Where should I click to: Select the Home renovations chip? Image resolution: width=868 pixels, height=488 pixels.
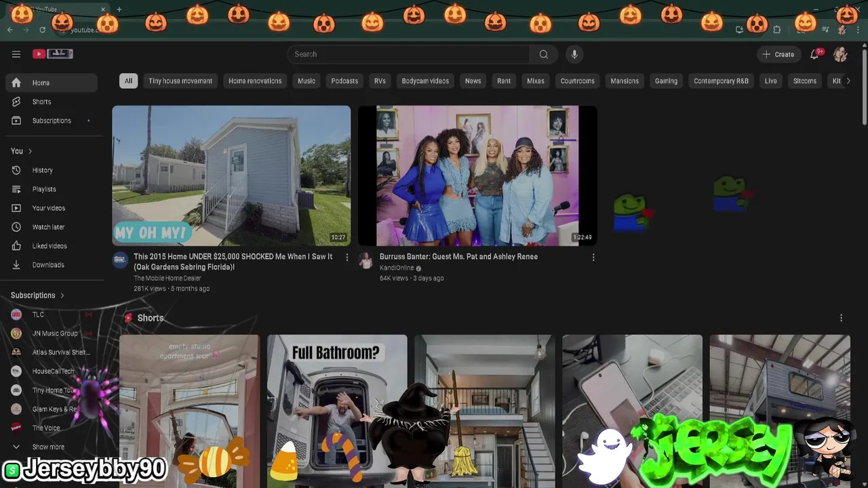coord(255,81)
